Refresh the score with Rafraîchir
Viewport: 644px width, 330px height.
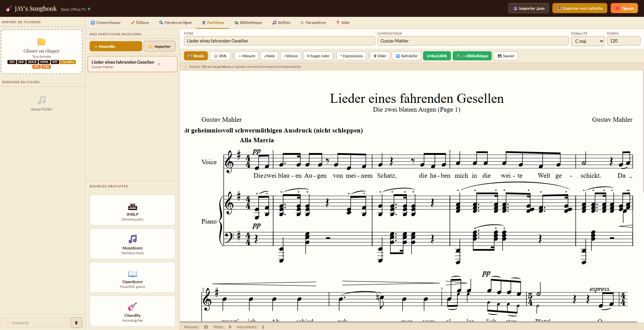407,56
